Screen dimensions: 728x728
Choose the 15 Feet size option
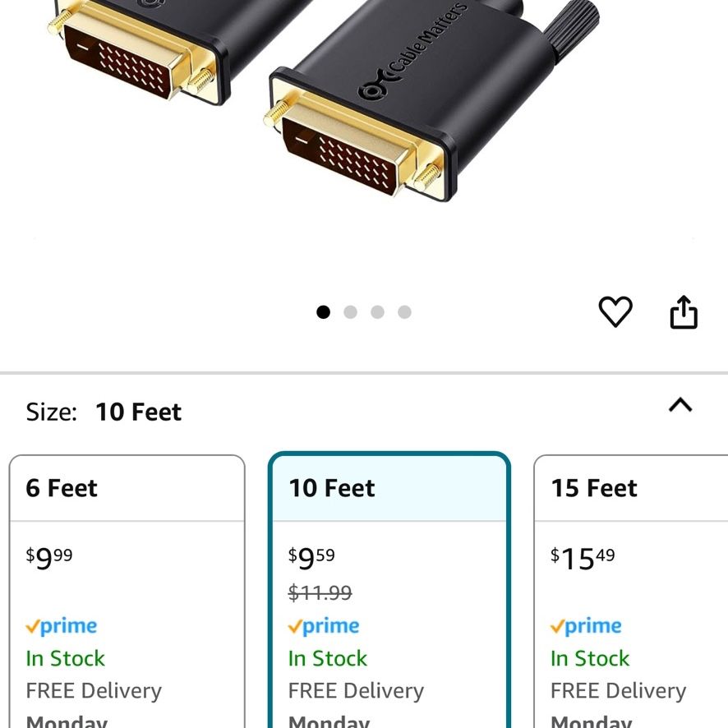631,591
